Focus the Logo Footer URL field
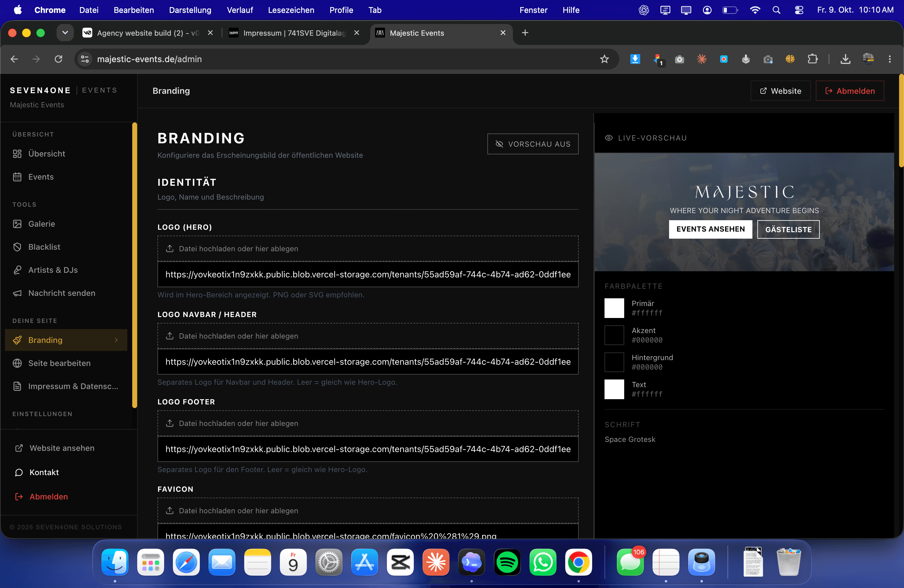Viewport: 904px width, 588px height. click(x=368, y=449)
